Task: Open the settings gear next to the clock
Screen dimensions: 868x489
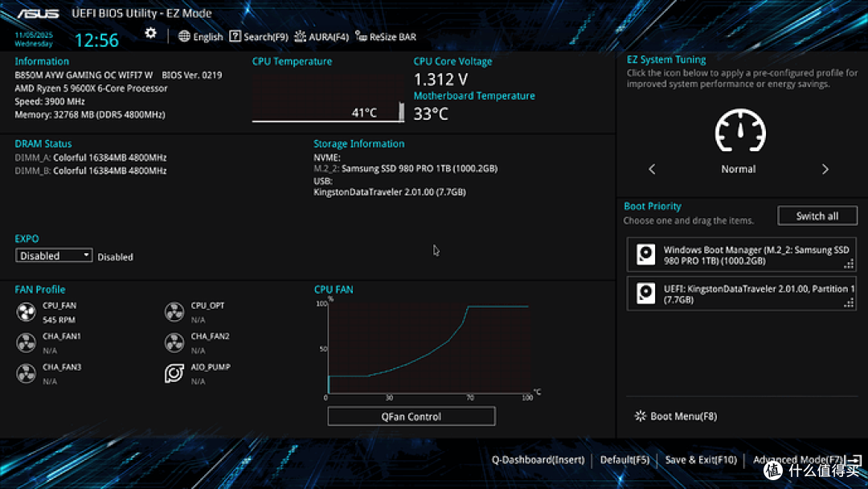Action: (x=150, y=34)
